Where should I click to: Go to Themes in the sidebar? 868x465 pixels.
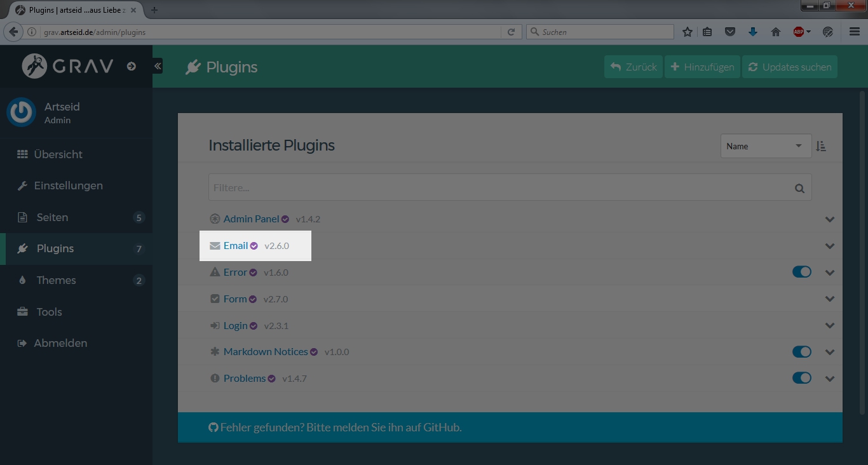tap(56, 280)
